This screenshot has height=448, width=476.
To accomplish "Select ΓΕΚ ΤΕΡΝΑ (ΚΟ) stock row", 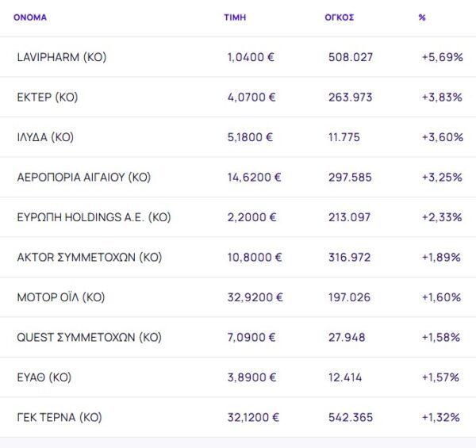I will 59,418.
